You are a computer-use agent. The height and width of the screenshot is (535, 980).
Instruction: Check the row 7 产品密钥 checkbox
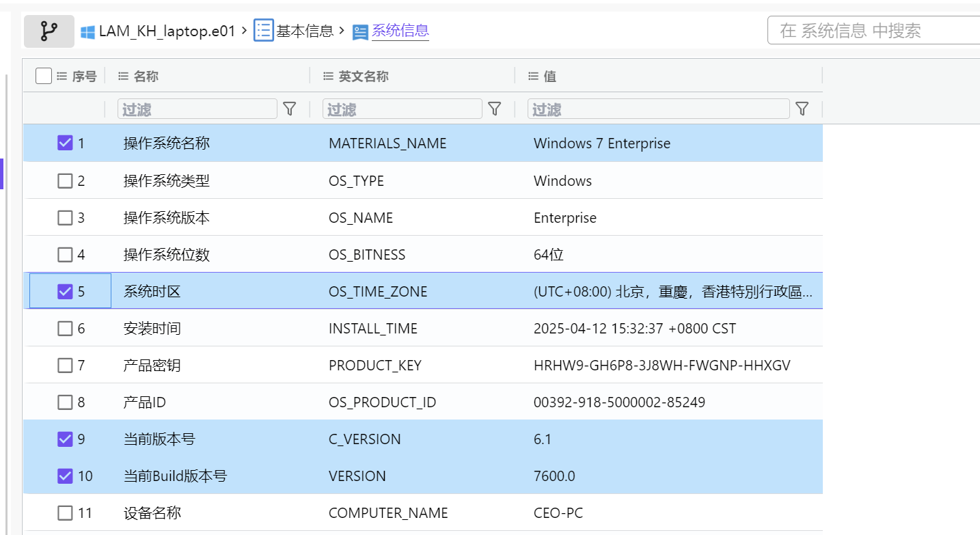tap(65, 366)
